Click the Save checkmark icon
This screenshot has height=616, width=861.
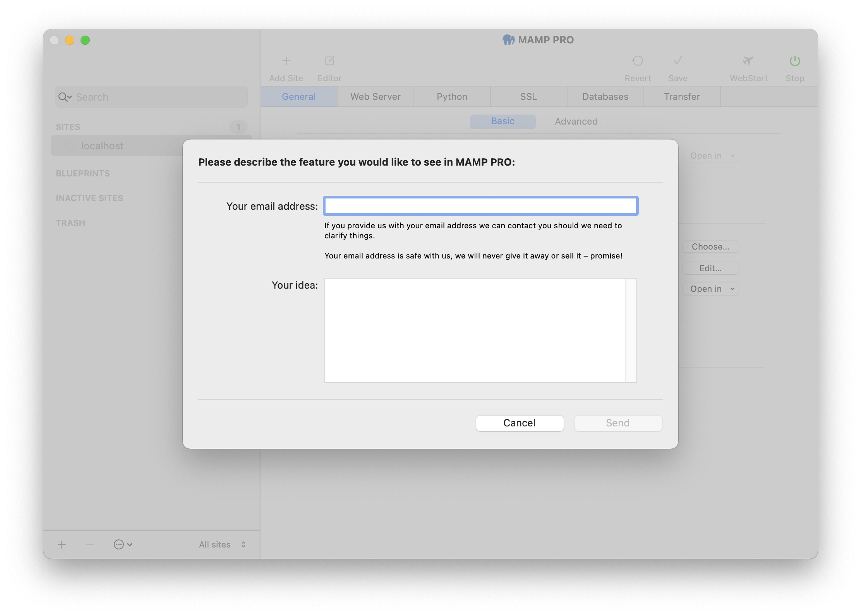tap(678, 61)
